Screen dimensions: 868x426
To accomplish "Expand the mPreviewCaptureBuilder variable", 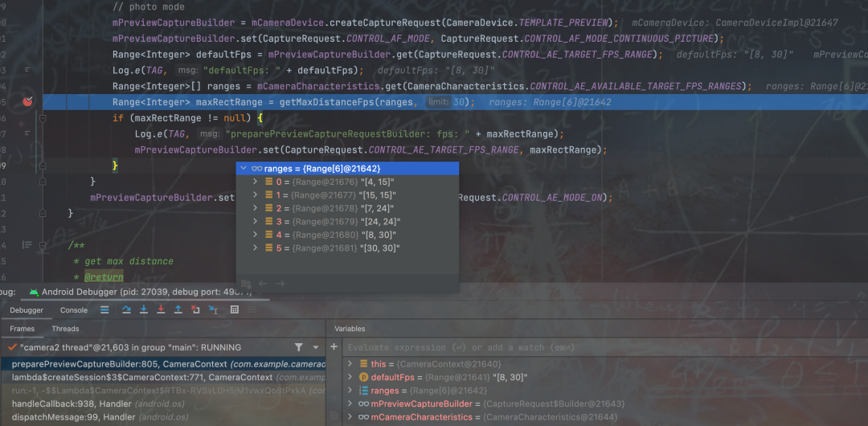I will pos(350,403).
